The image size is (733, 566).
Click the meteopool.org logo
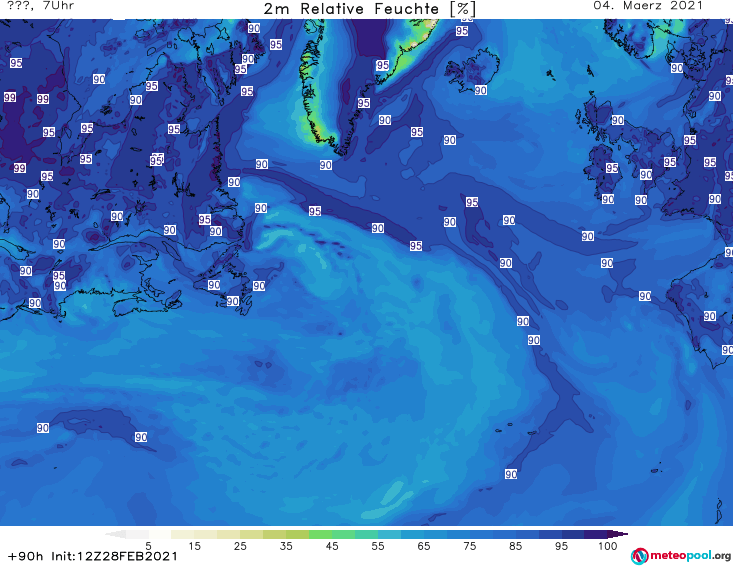pyautogui.click(x=681, y=556)
